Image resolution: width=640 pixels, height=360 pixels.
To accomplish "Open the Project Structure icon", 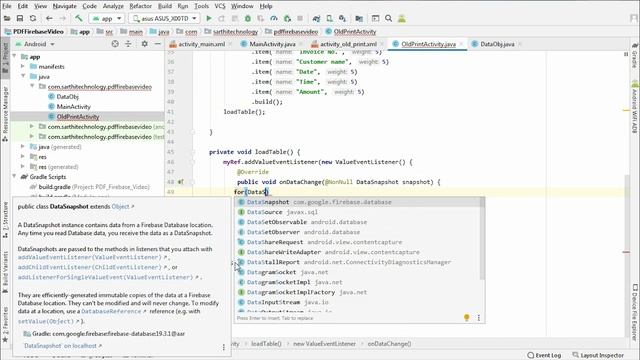I will [x=359, y=18].
